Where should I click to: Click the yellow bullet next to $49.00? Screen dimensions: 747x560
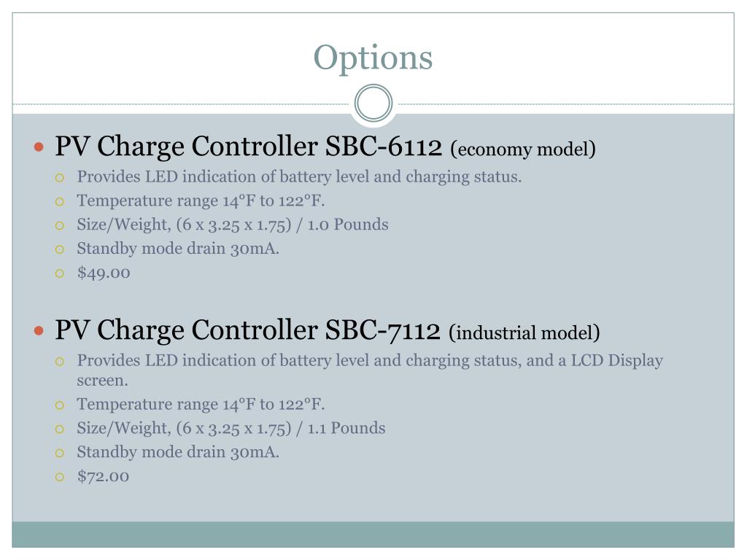60,273
